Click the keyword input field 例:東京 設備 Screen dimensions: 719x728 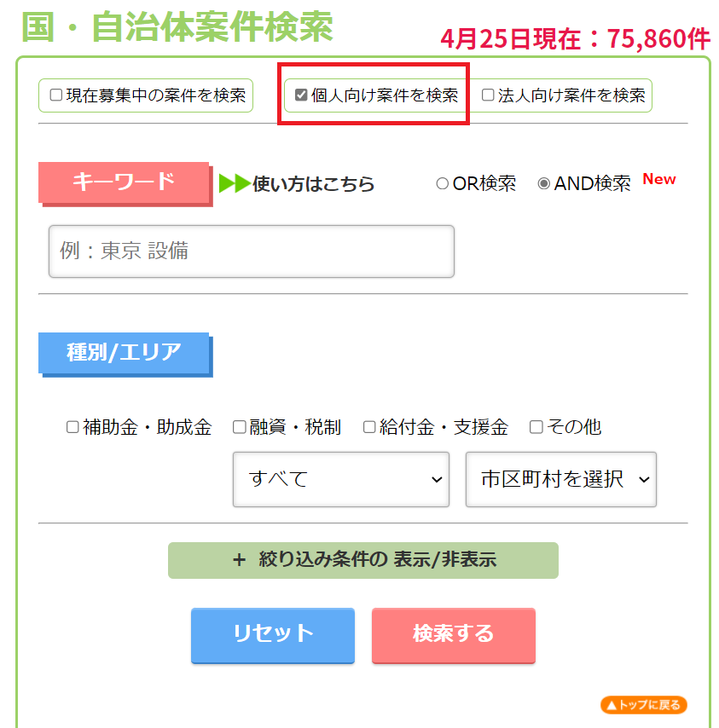[251, 251]
